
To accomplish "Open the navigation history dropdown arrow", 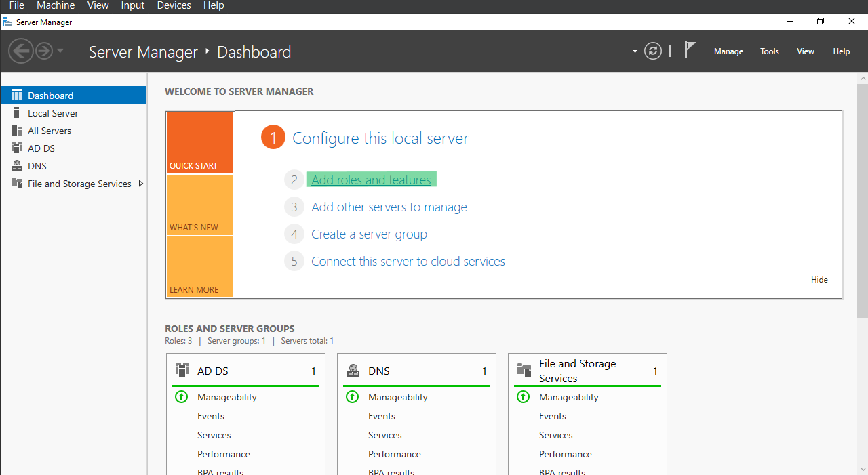I will point(60,51).
